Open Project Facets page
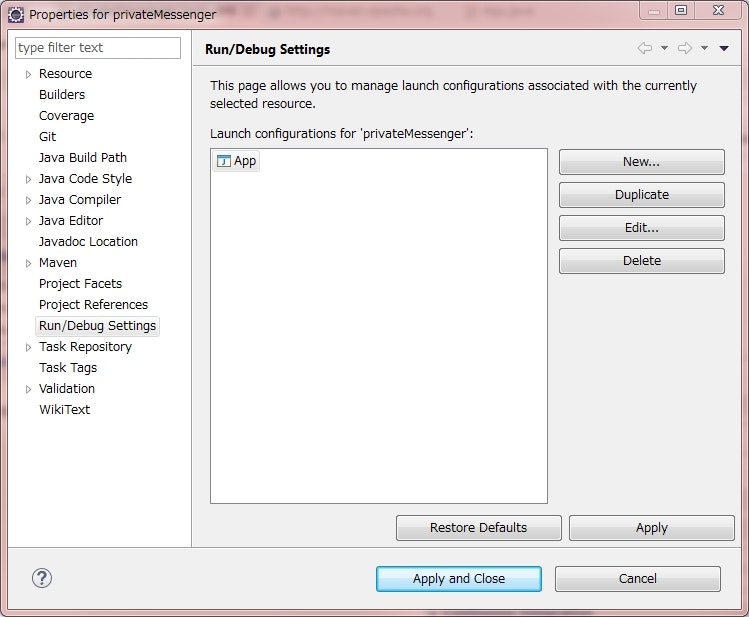 (80, 284)
